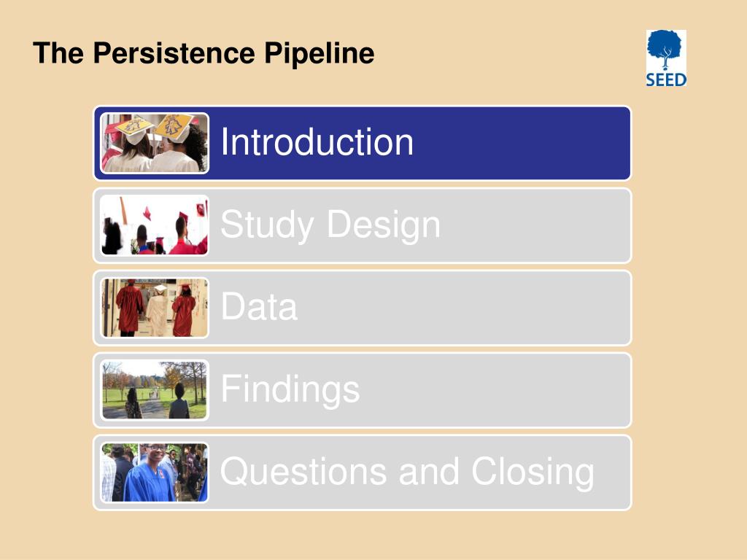Click the park walkway thumbnail beside Findings
The height and width of the screenshot is (560, 747).
pyautogui.click(x=155, y=390)
